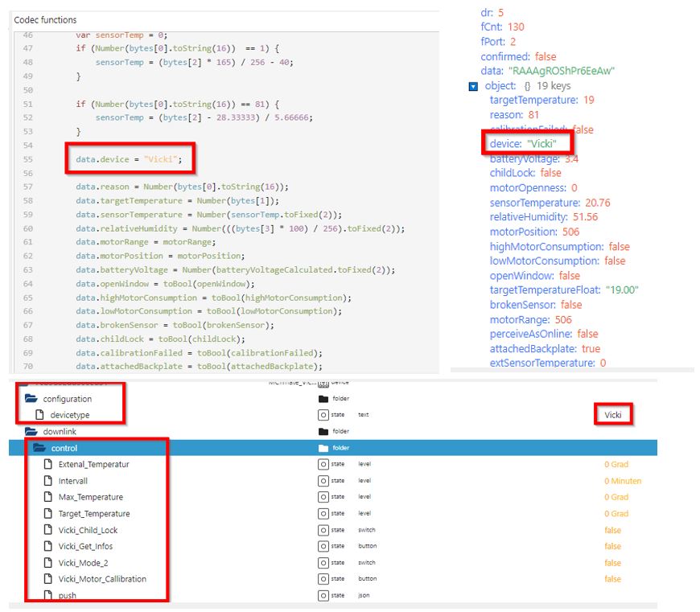Select Vicki_Motor_Callibration state entry
The width and height of the screenshot is (700, 612).
tap(102, 579)
